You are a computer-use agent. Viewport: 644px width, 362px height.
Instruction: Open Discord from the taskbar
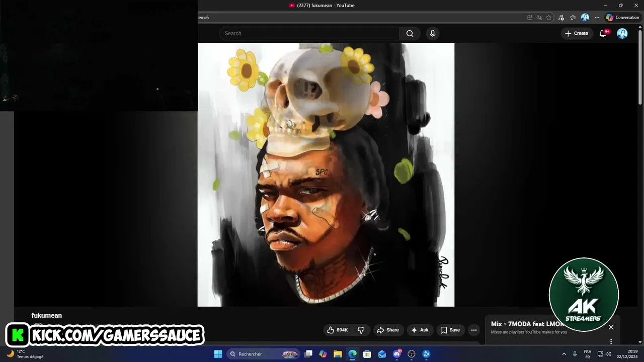point(397,354)
